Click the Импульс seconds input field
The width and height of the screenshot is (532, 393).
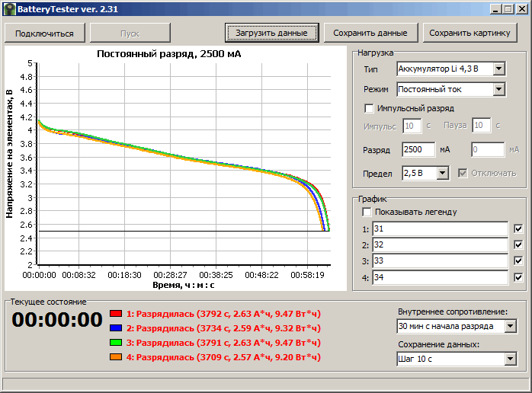pyautogui.click(x=412, y=126)
